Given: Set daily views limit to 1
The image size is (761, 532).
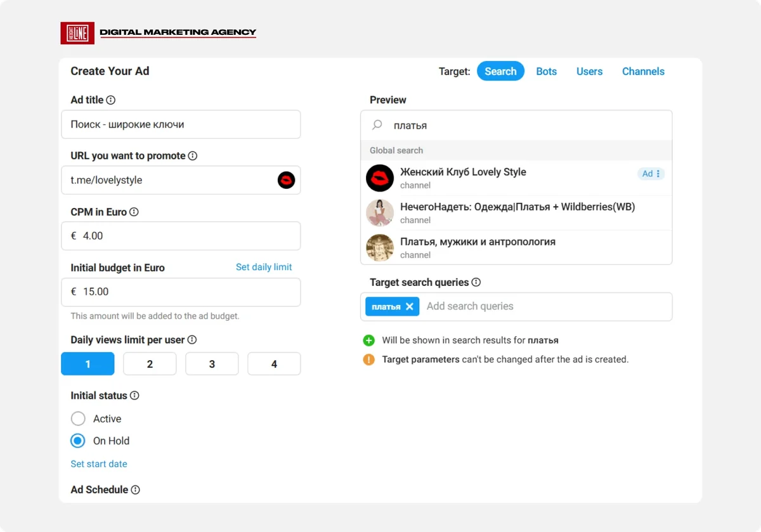Looking at the screenshot, I should 88,364.
